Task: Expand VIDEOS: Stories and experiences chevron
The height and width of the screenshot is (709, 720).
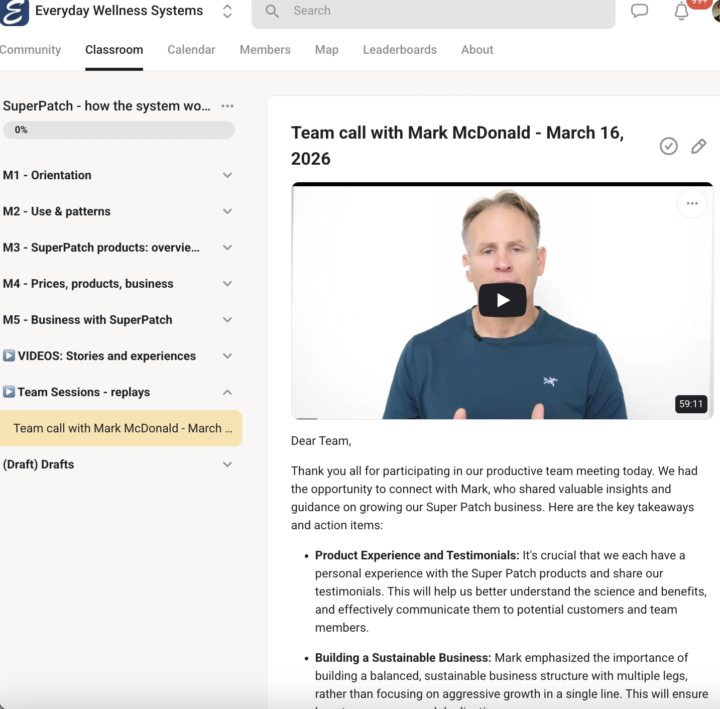Action: (x=227, y=356)
